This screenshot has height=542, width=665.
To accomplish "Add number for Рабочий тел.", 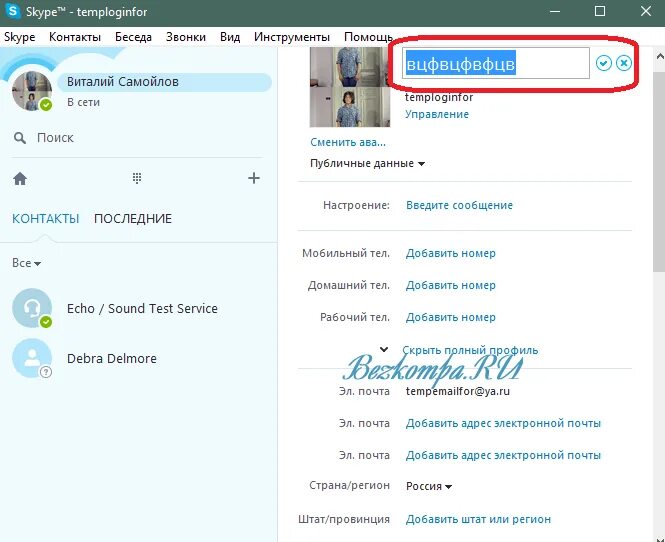I will pos(450,317).
